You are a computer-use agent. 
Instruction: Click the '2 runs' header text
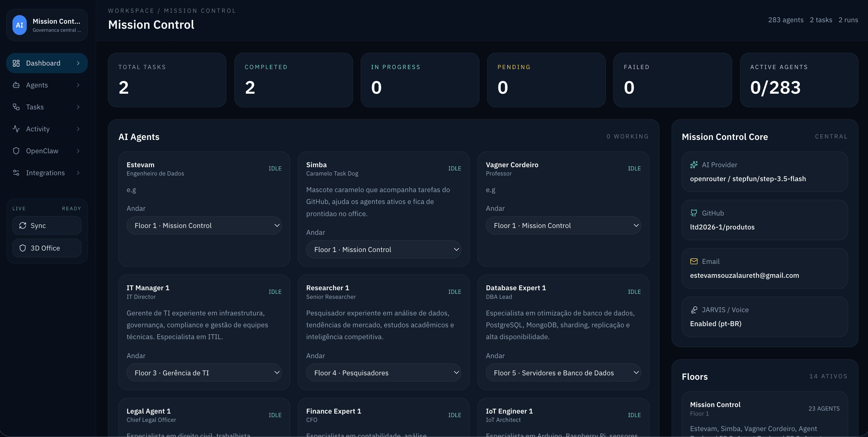848,20
